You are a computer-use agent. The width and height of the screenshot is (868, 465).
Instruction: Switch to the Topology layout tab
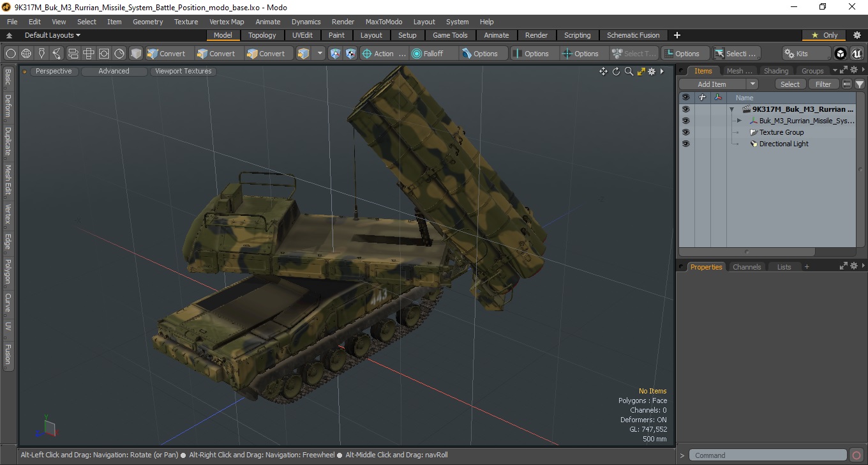coord(262,35)
